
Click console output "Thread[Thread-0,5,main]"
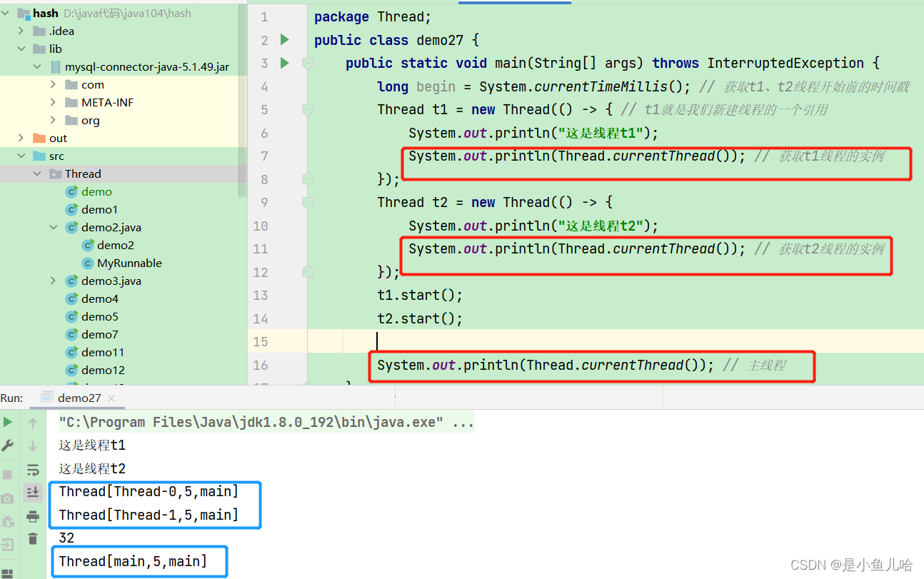[x=149, y=491]
